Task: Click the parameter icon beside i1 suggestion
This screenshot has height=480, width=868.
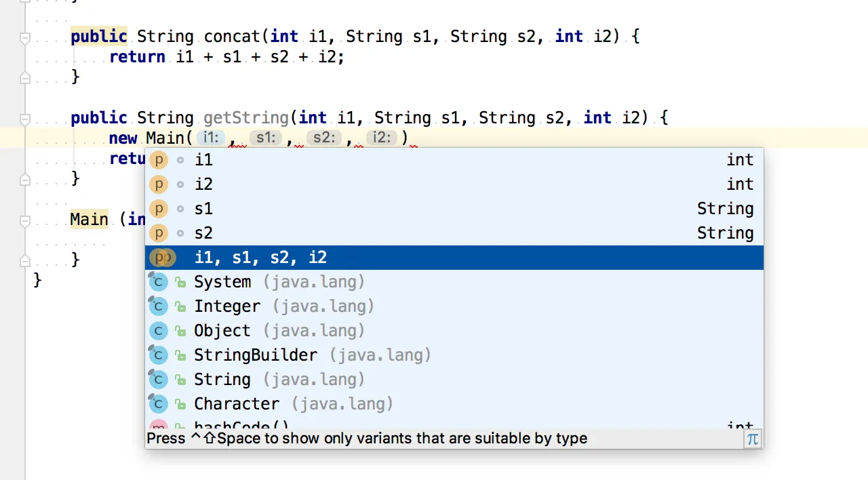Action: [x=158, y=160]
